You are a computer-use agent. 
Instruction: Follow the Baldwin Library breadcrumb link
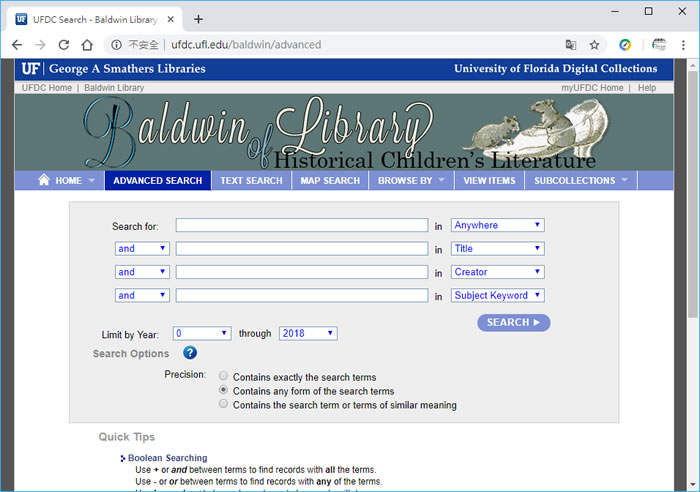point(114,88)
